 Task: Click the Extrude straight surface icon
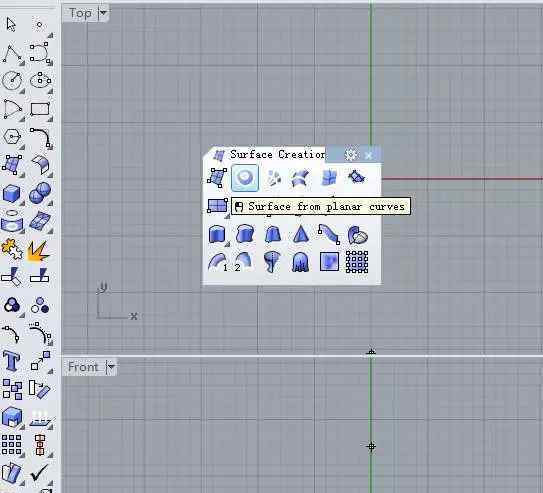pyautogui.click(x=217, y=234)
